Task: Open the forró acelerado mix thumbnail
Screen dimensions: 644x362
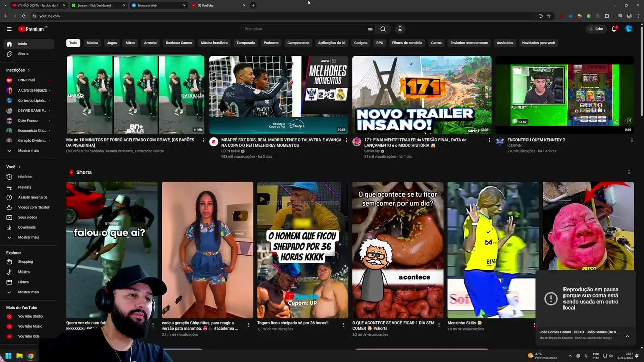Action: pyautogui.click(x=136, y=95)
